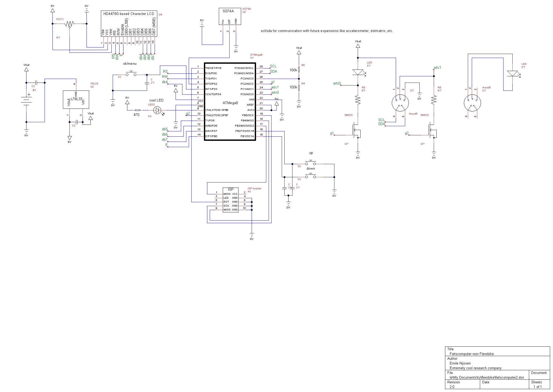This screenshot has width=553, height=392.
Task: Click the up pushbutton switch S2
Action: 311,163
